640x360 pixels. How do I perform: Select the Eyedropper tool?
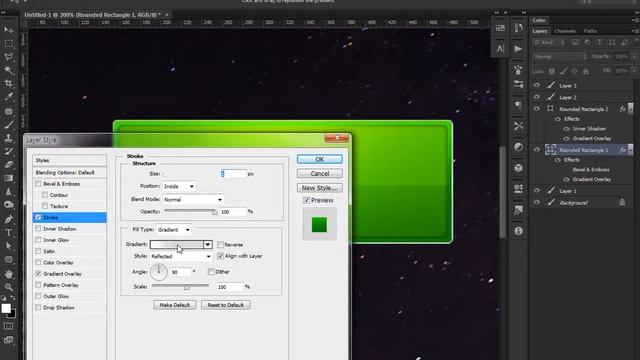[x=9, y=97]
